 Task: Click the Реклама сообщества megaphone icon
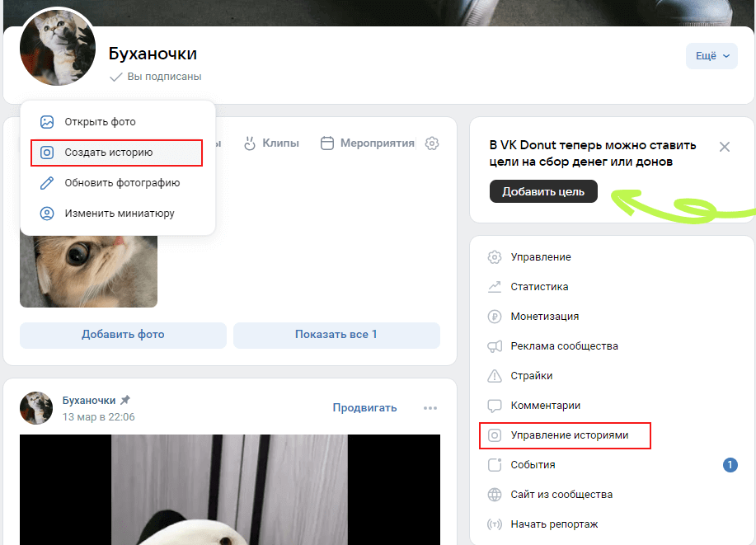[x=494, y=346]
